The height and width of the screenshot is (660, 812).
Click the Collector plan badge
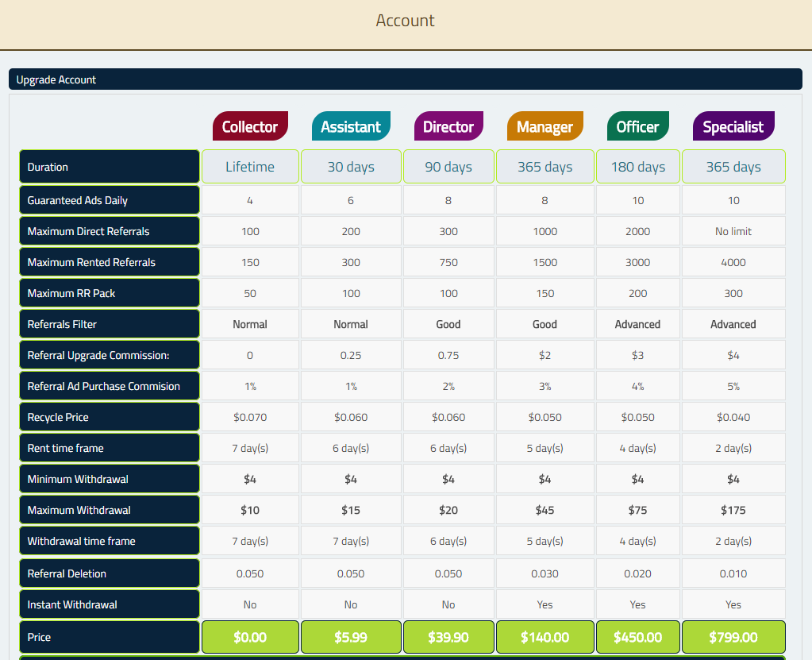pos(250,126)
